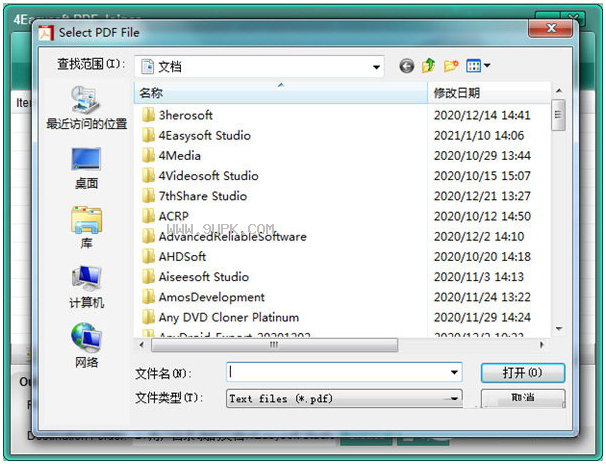Select the ACRP folder icon
The width and height of the screenshot is (606, 464).
click(x=148, y=216)
